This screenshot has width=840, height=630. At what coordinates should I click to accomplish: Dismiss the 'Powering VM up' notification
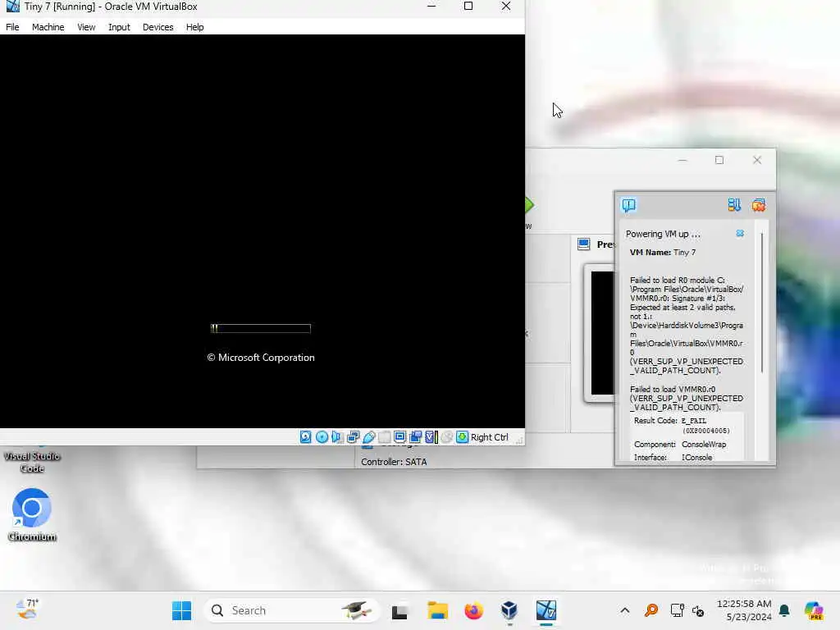click(x=740, y=234)
